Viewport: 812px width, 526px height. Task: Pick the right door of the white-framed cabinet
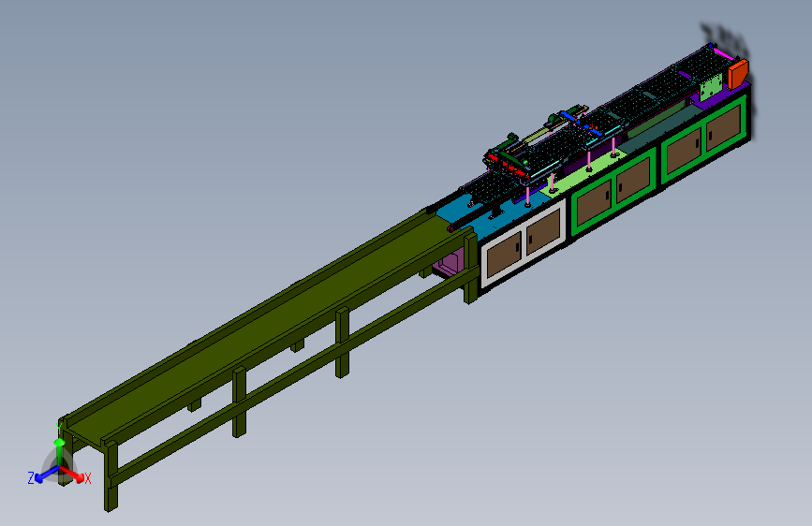pyautogui.click(x=543, y=231)
